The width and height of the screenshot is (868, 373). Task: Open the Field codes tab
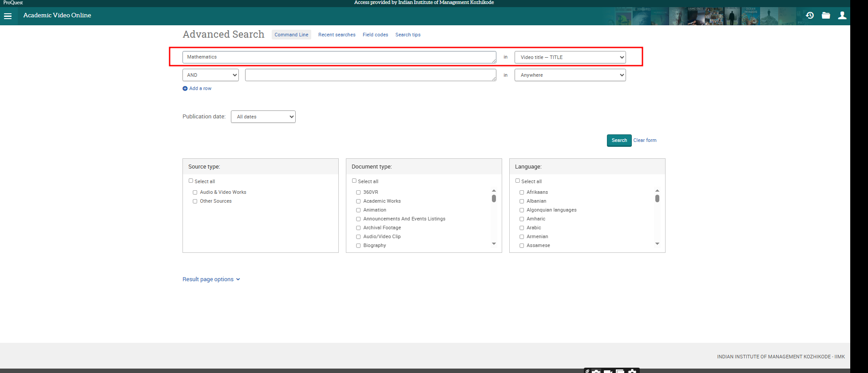pos(375,35)
